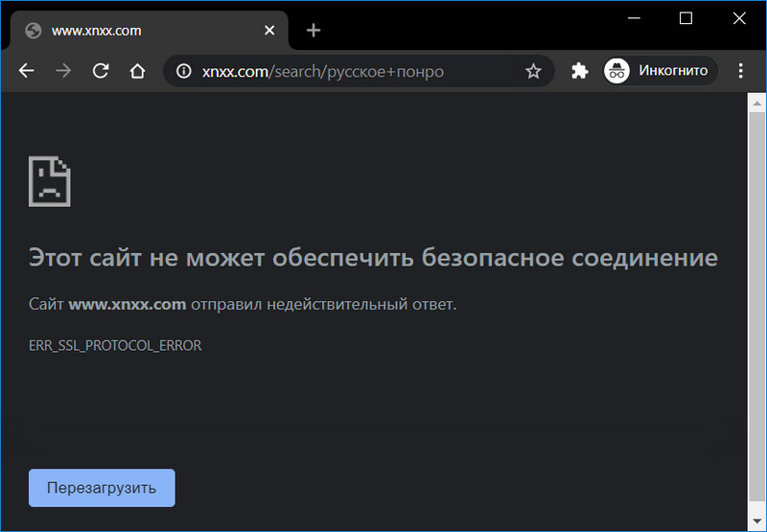767x532 pixels.
Task: Click the vertical scrollbar thumb
Action: [x=757, y=306]
